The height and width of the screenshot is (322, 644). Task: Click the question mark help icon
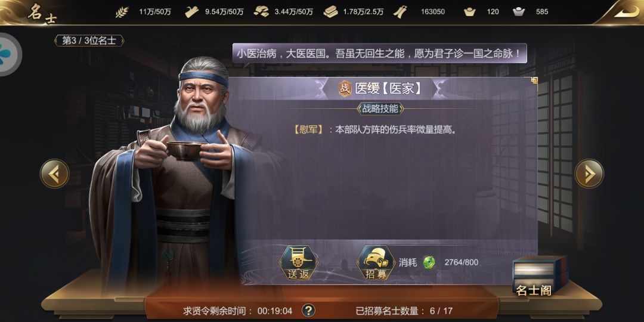click(308, 311)
